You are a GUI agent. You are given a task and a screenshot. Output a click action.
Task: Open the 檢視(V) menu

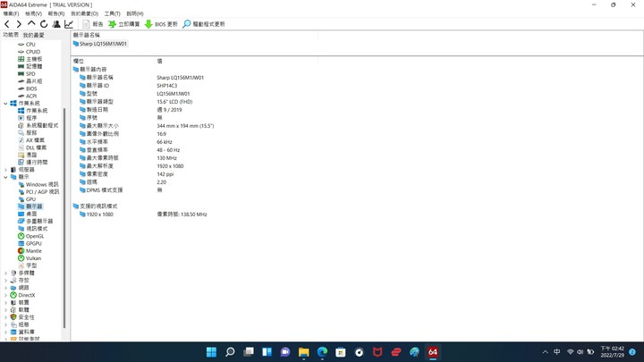pos(33,13)
